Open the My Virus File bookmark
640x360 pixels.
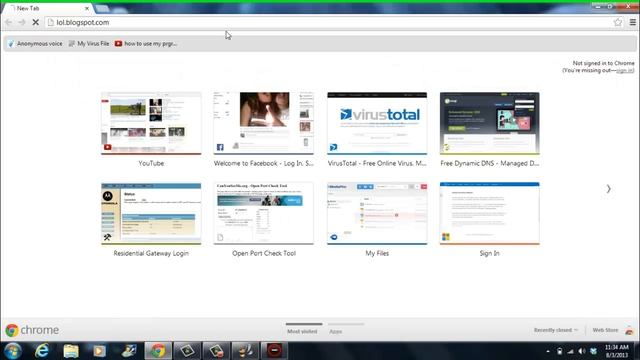(x=89, y=44)
